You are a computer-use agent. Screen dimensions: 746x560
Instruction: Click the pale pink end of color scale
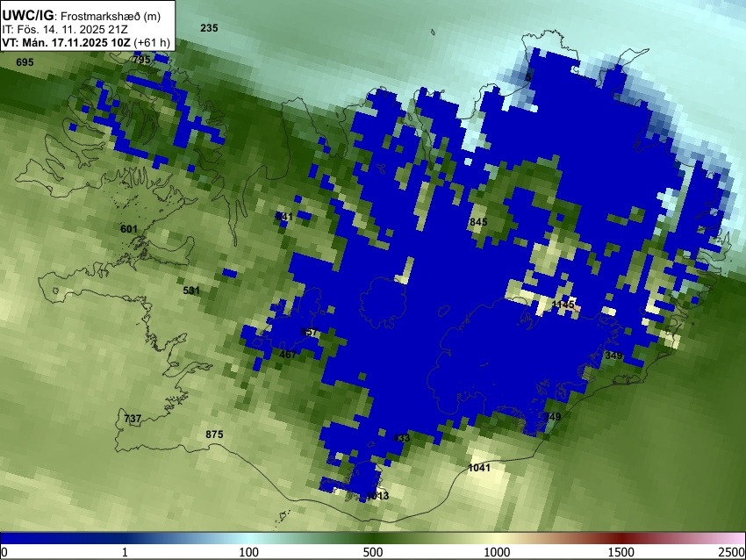[x=735, y=538]
